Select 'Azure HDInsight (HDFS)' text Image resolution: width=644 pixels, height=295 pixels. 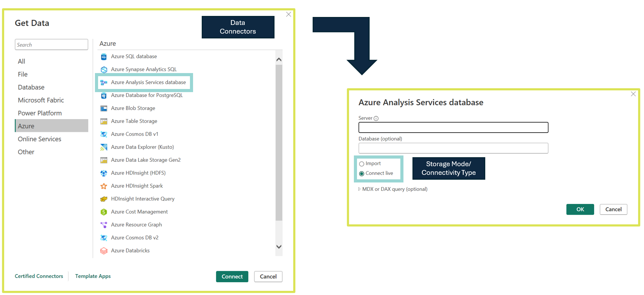[138, 173]
